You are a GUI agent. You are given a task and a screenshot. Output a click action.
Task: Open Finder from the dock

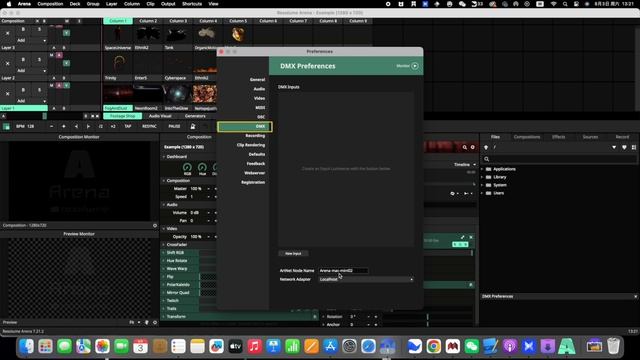27,346
